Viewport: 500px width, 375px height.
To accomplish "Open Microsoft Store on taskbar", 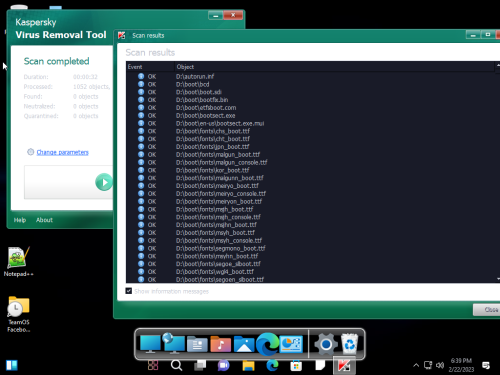I will [x=296, y=366].
